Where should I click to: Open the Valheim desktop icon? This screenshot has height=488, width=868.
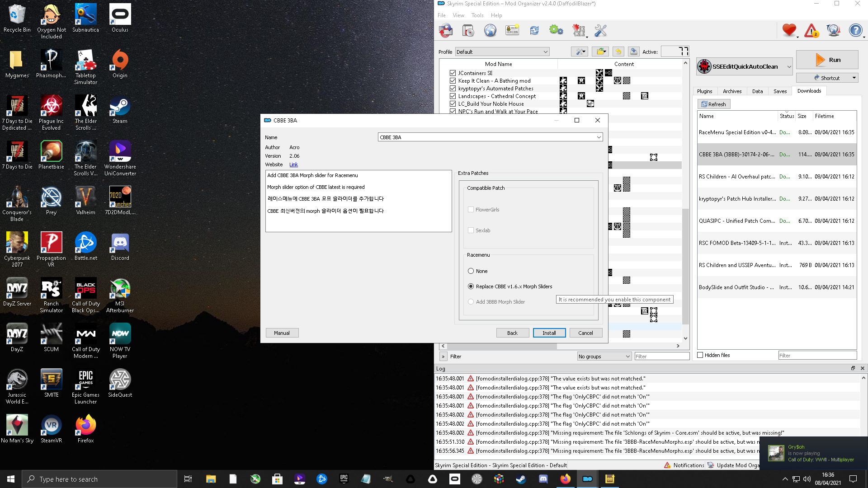click(x=85, y=200)
